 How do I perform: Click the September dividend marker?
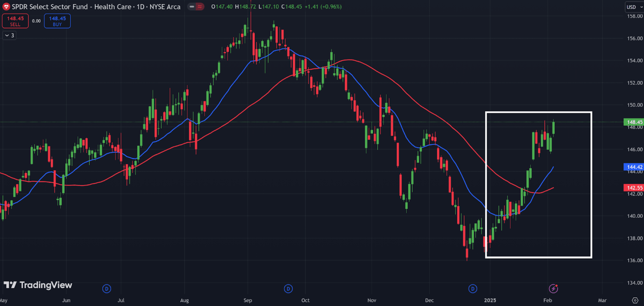288,289
